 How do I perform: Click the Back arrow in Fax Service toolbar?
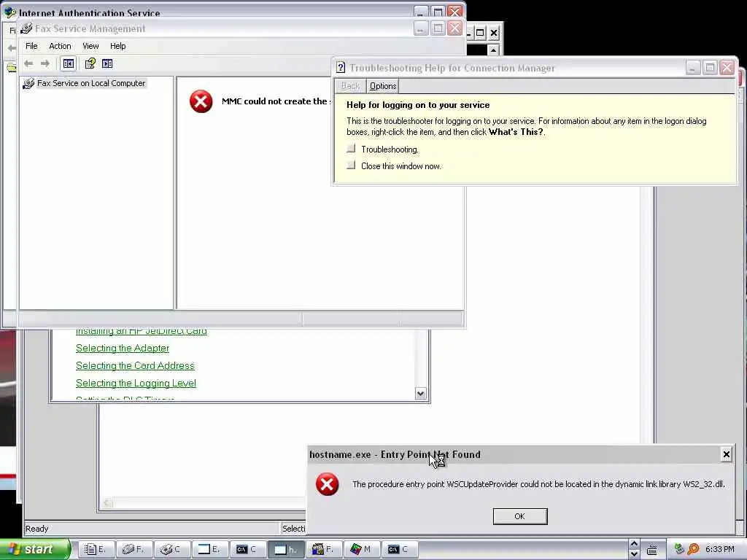(28, 63)
